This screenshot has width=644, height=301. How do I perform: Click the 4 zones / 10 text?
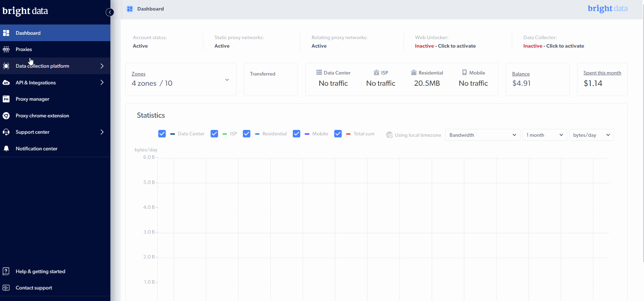click(152, 83)
